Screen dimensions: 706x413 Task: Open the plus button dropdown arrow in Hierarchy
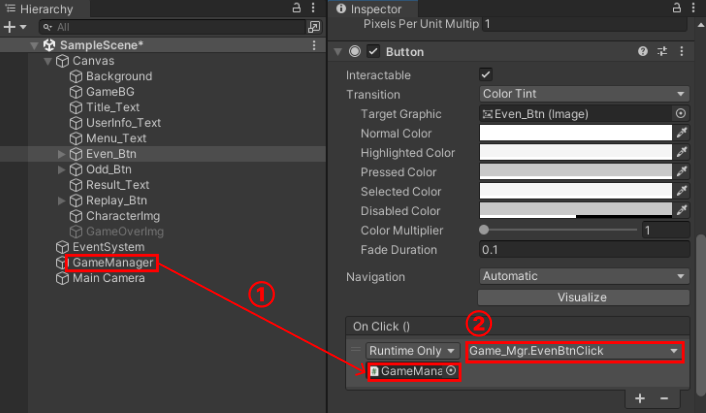point(23,27)
